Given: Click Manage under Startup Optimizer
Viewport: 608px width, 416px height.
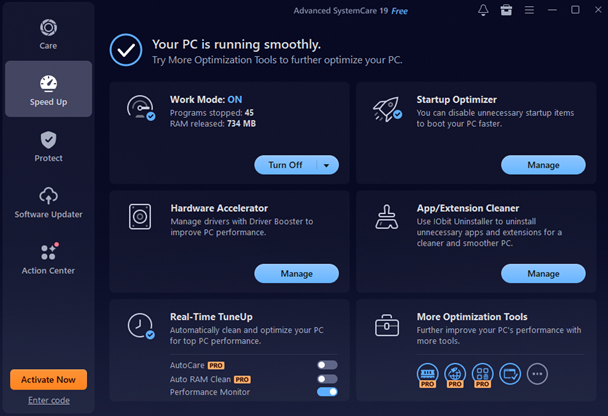Looking at the screenshot, I should pos(543,165).
